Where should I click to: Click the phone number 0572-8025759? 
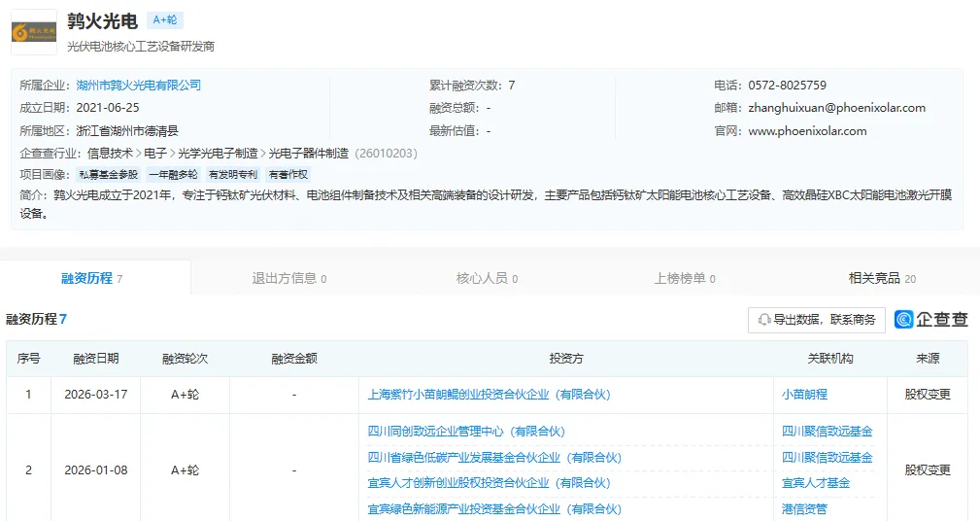coord(787,86)
